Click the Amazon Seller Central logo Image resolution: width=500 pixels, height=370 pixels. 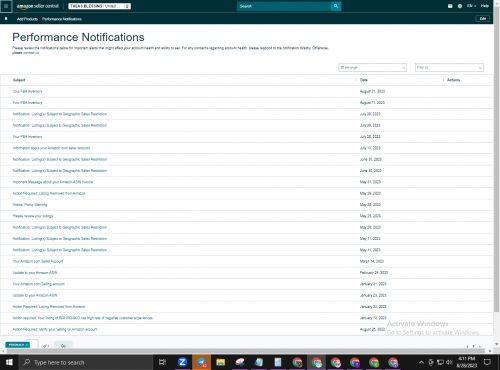(x=38, y=6)
